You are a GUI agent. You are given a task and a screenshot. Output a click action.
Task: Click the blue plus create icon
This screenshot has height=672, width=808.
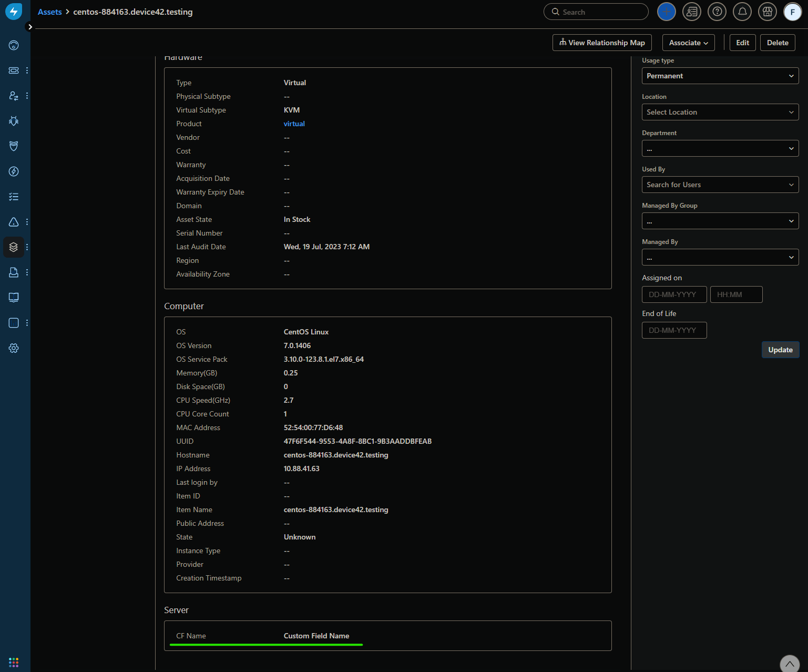click(x=666, y=11)
